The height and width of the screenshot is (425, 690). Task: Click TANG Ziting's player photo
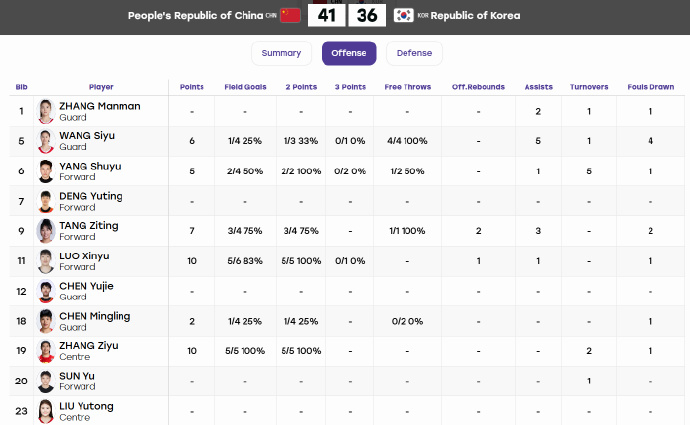[x=46, y=231]
